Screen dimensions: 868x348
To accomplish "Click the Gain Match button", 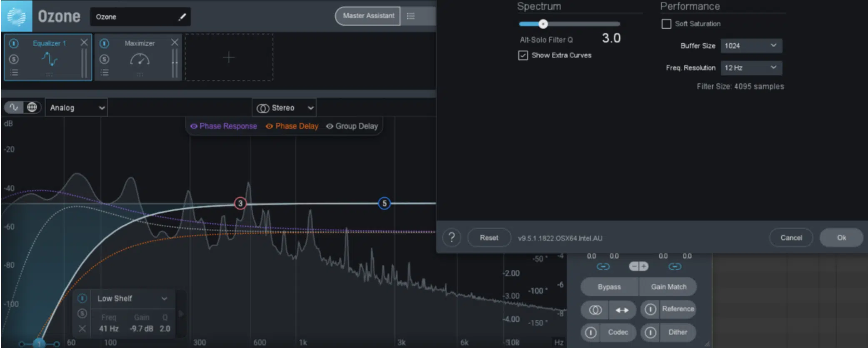I will [x=668, y=287].
